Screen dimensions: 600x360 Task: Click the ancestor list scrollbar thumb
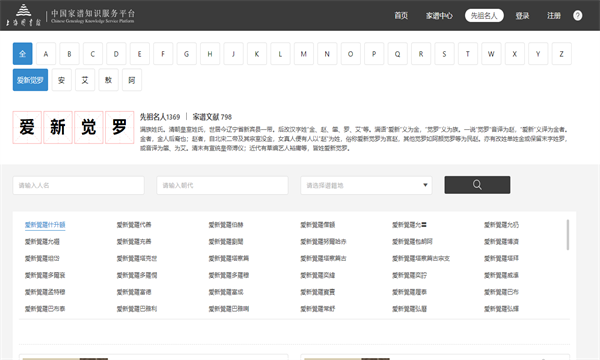(x=568, y=235)
